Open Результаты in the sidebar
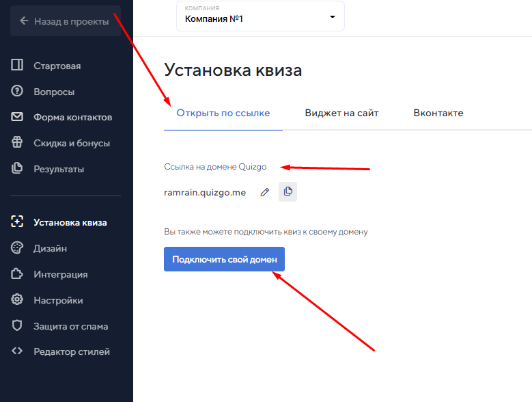Image resolution: width=532 pixels, height=402 pixels. (x=59, y=169)
